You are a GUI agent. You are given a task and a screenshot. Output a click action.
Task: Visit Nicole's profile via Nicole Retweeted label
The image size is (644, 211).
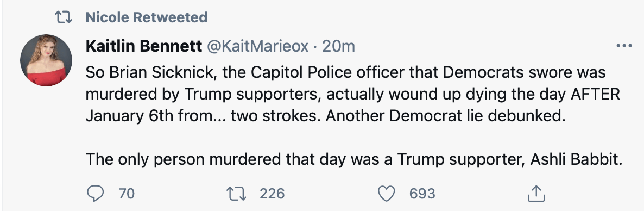tap(147, 17)
